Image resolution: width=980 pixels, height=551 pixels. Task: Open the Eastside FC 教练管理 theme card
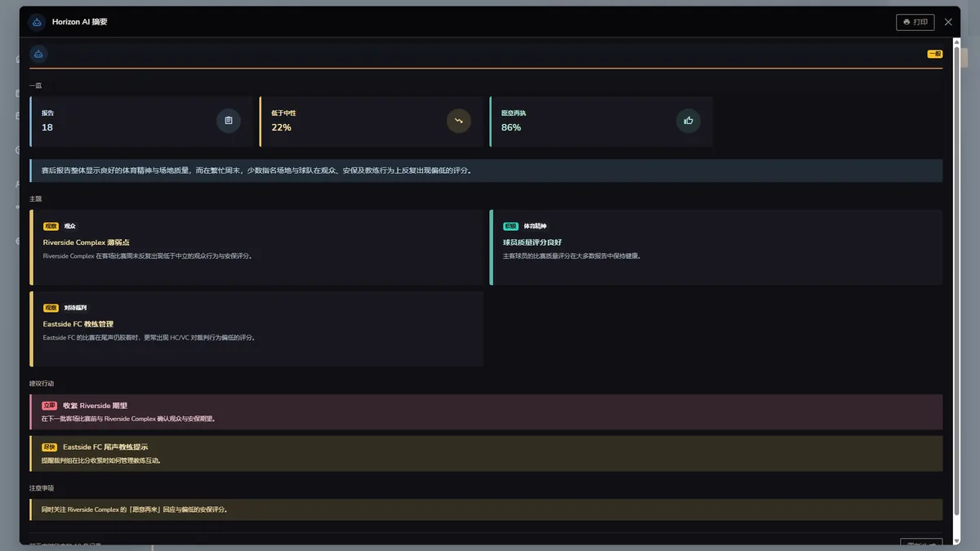[x=256, y=329]
